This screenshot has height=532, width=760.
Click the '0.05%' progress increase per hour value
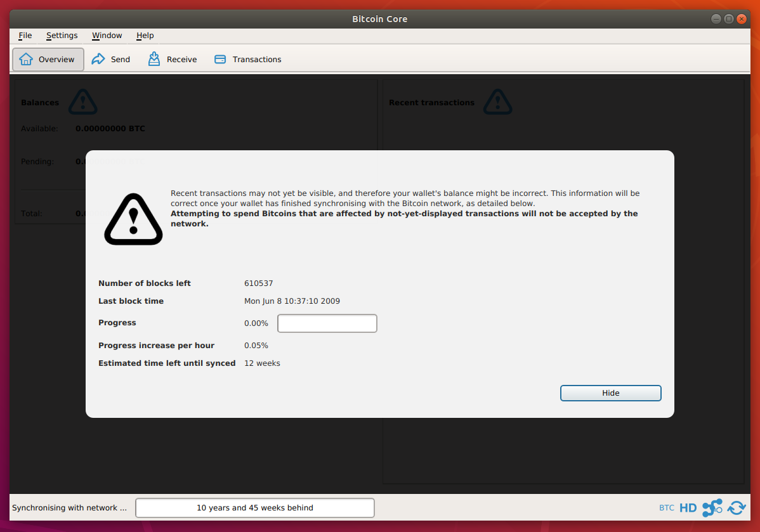coord(256,346)
